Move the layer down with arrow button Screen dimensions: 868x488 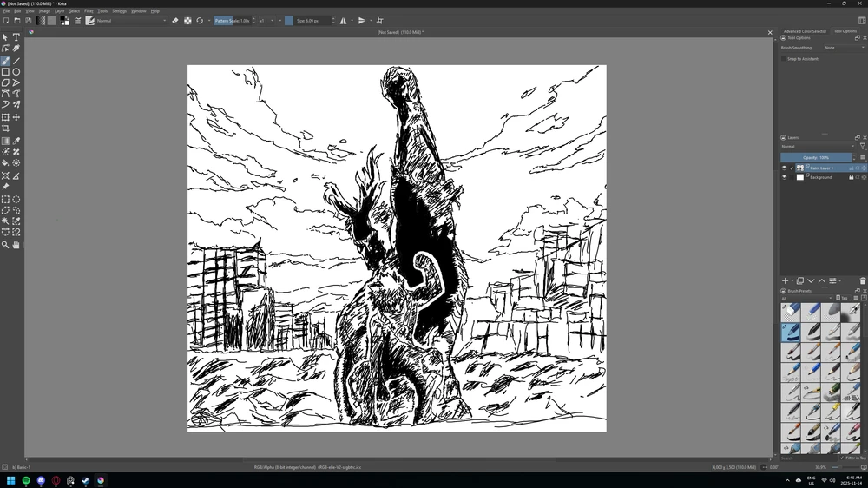[811, 281]
